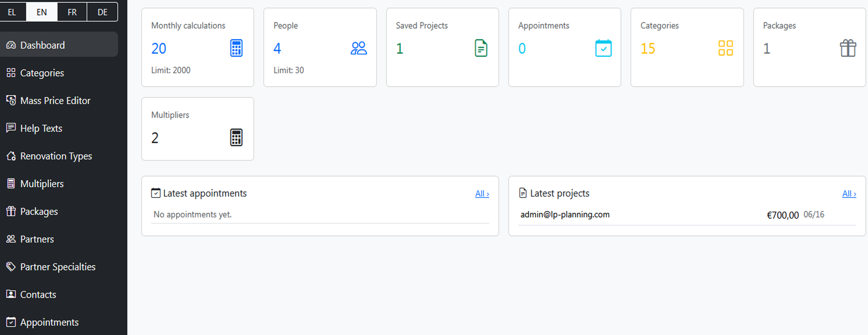The height and width of the screenshot is (335, 868).
Task: Click the sidebar Multipliers calculator icon
Action: [x=11, y=184]
